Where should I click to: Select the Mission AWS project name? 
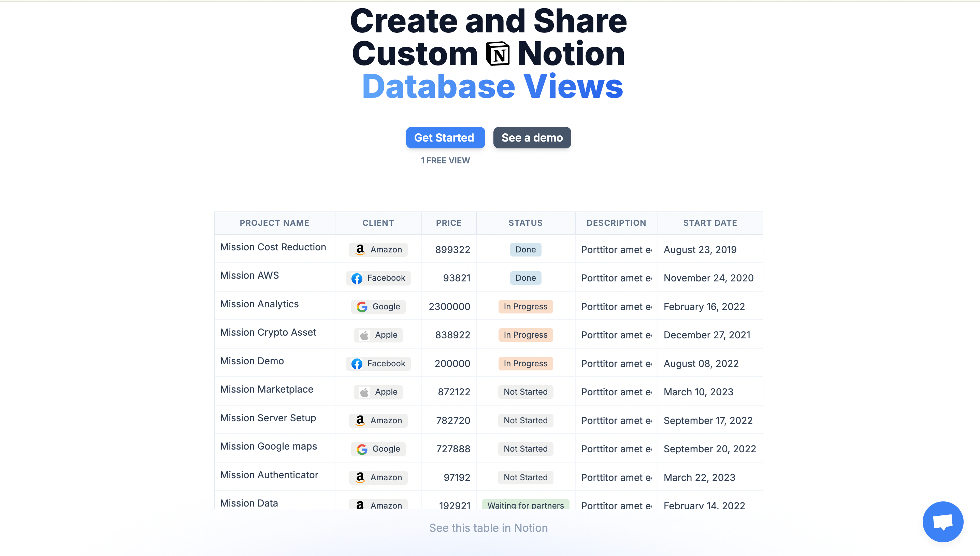coord(249,275)
